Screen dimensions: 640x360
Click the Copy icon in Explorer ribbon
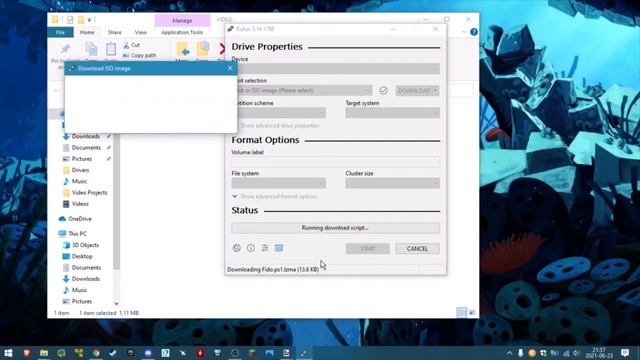91,50
